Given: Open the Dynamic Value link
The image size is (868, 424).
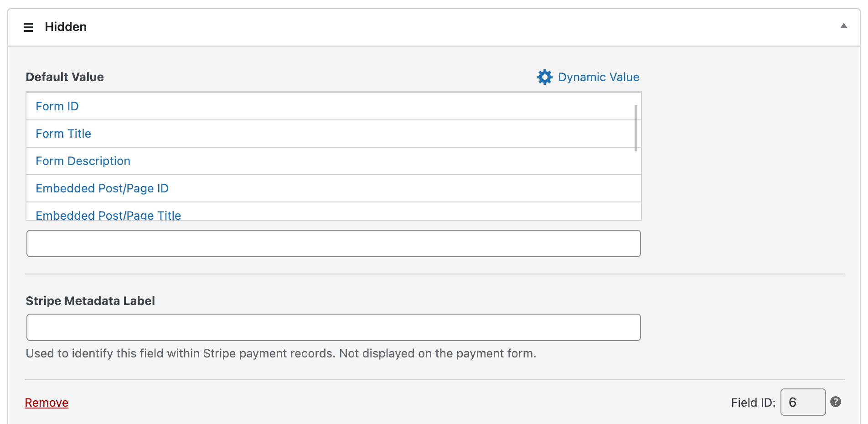Looking at the screenshot, I should 599,77.
